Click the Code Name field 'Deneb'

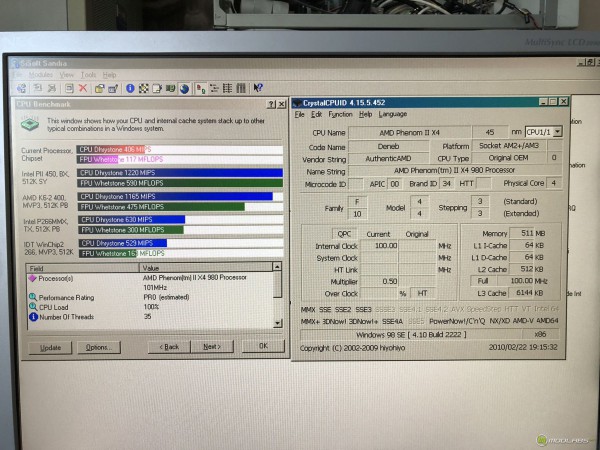388,146
